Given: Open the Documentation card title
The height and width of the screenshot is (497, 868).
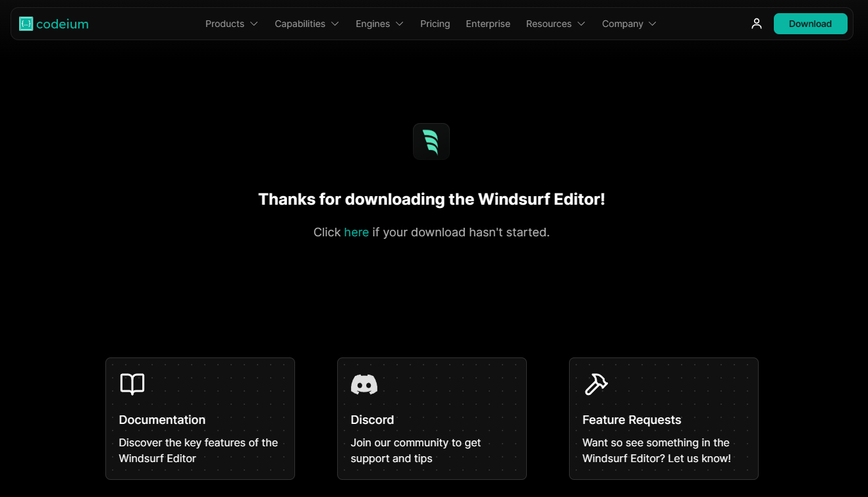Looking at the screenshot, I should pyautogui.click(x=162, y=420).
